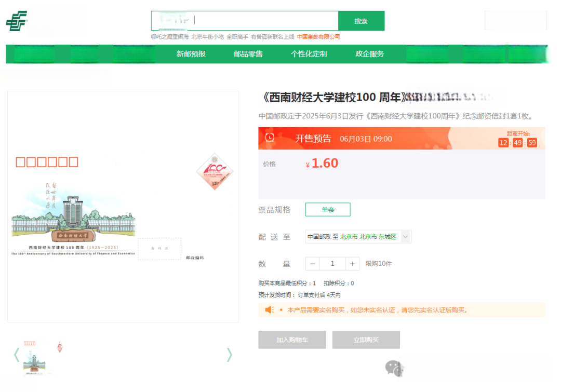Viewport: 561px width, 392px height.
Task: Click the quantity input field showing 1
Action: tap(332, 264)
